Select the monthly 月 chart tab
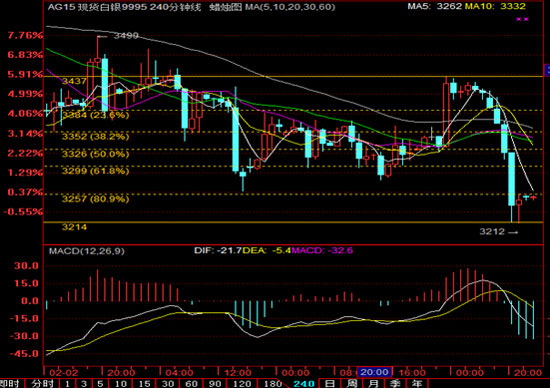Viewport: 550px width, 388px height. click(373, 383)
